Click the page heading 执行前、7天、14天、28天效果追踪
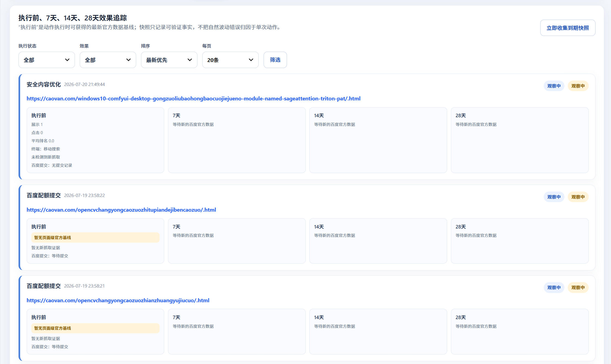 (73, 18)
